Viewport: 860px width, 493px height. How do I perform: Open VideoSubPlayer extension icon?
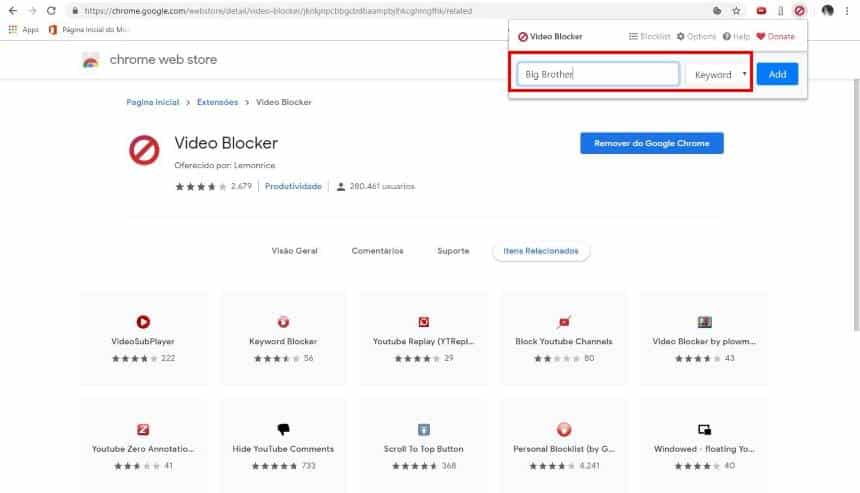pyautogui.click(x=143, y=322)
